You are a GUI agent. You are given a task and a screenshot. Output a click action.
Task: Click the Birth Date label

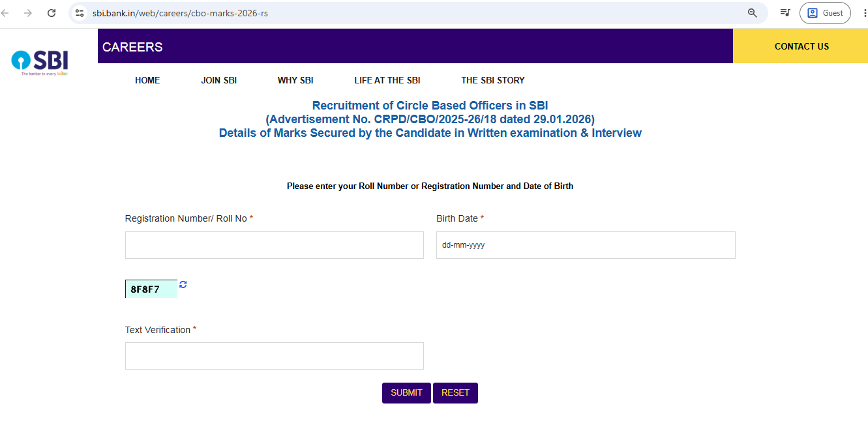[x=460, y=218]
